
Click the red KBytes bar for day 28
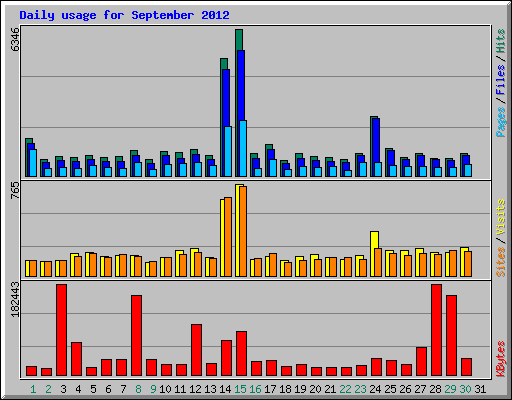(436, 330)
